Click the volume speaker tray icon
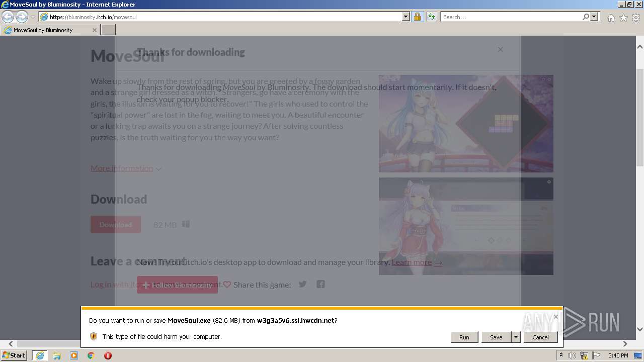 [572, 355]
